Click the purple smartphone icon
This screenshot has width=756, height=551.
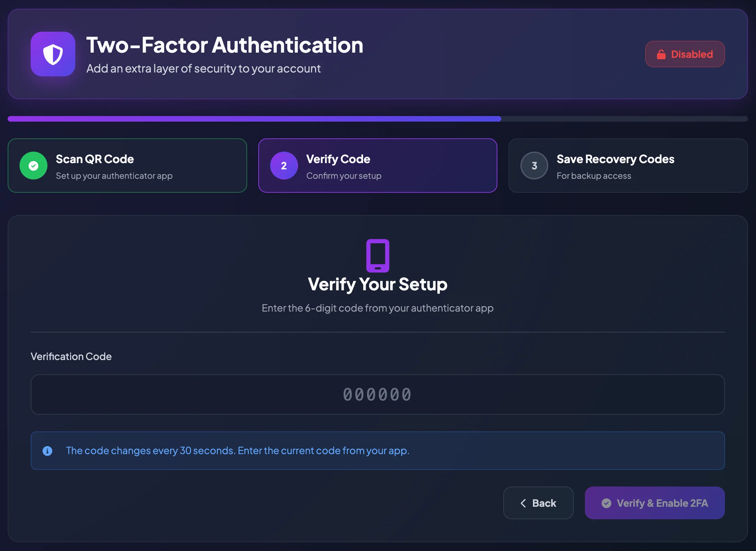[x=378, y=255]
